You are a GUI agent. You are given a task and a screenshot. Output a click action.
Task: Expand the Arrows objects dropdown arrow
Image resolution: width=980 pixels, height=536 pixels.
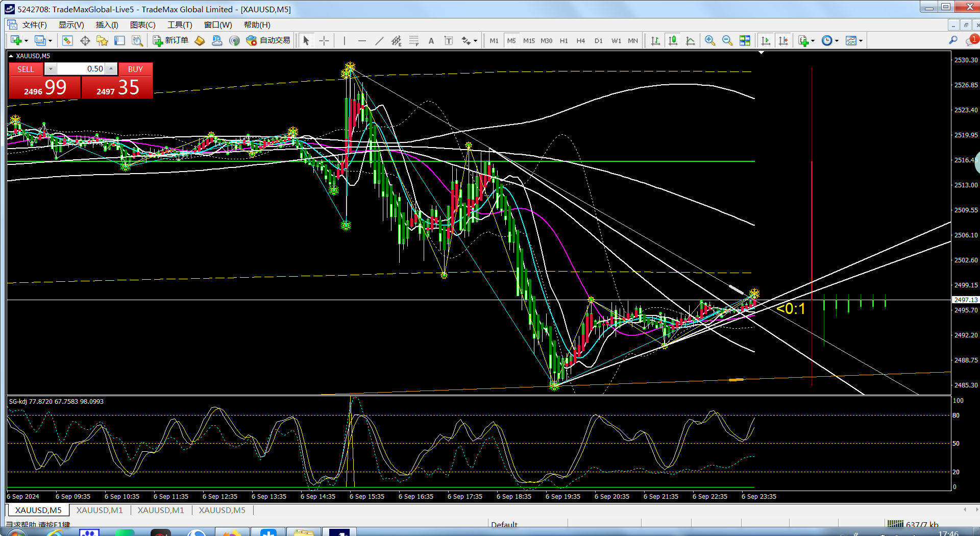coord(476,41)
